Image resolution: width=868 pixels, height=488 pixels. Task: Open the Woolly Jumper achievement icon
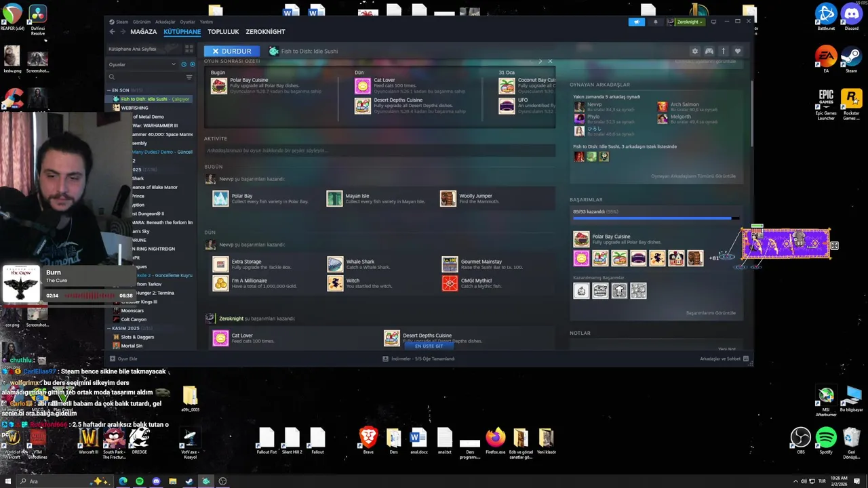tap(448, 198)
